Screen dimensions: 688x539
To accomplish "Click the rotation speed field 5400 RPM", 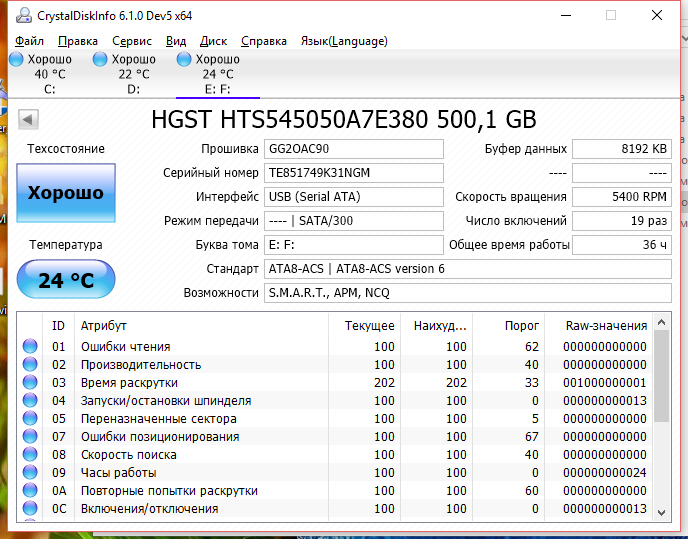I will pos(622,197).
